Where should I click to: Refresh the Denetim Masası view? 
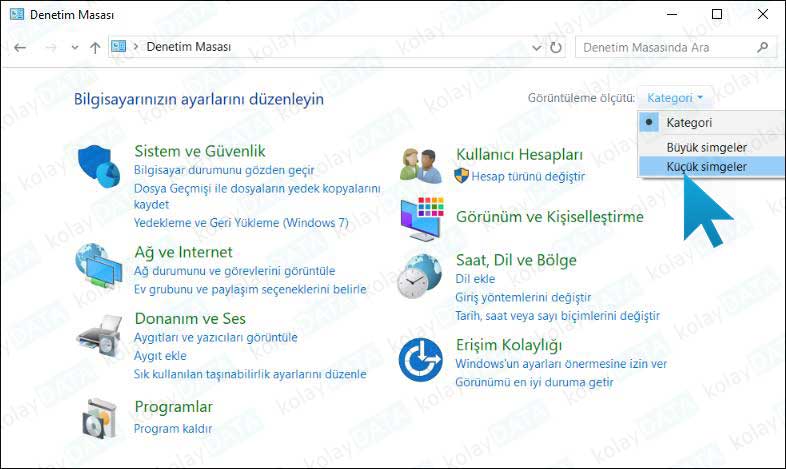coord(555,48)
